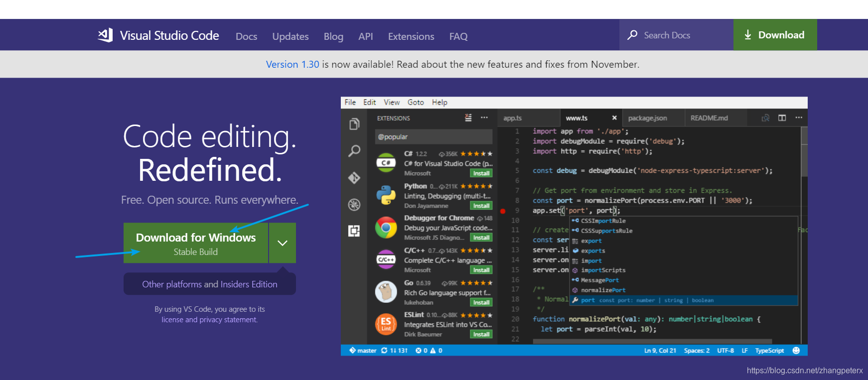Select normalizePort in the autocomplete list
Screen dimensions: 868x380
(684, 290)
